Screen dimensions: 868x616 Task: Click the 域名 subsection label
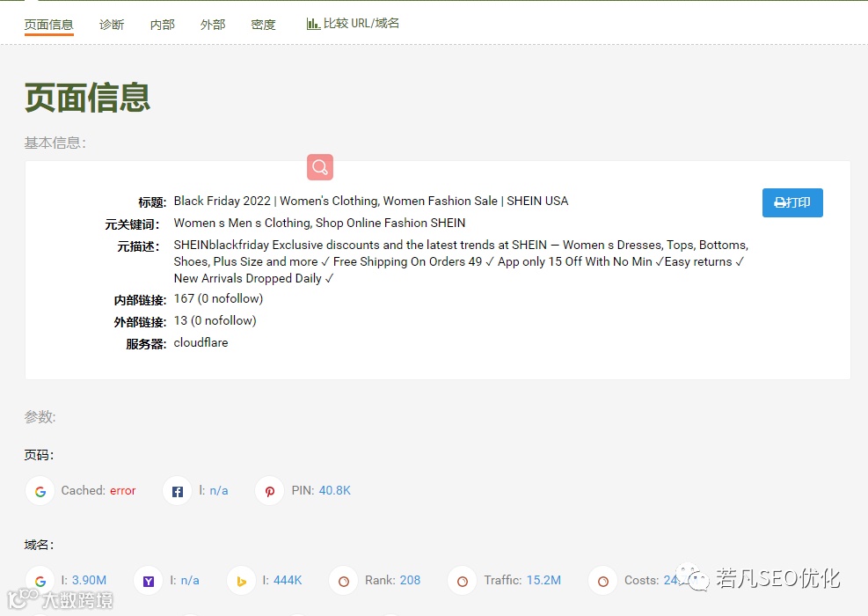point(39,545)
